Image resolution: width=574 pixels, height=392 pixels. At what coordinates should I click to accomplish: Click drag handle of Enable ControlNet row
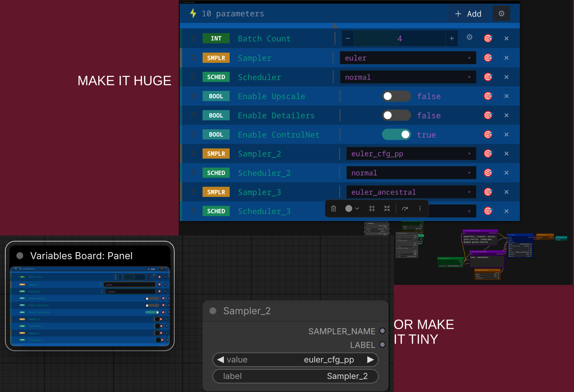click(x=193, y=135)
